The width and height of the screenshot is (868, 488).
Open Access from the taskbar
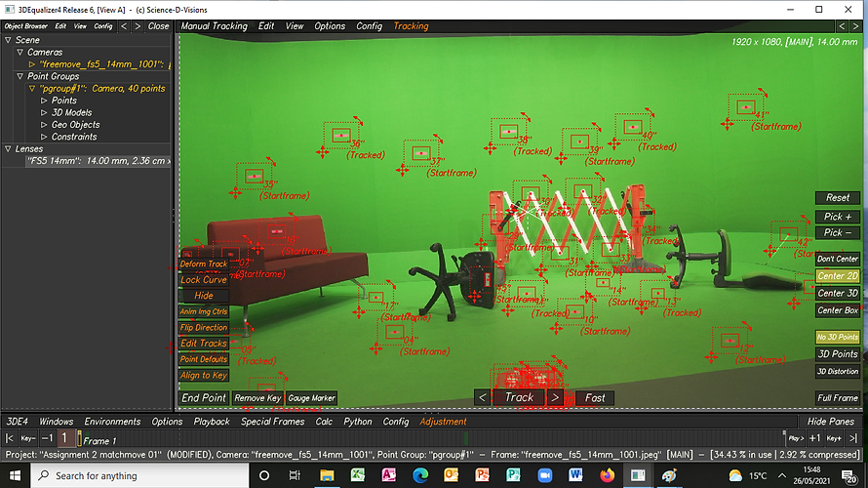point(388,475)
